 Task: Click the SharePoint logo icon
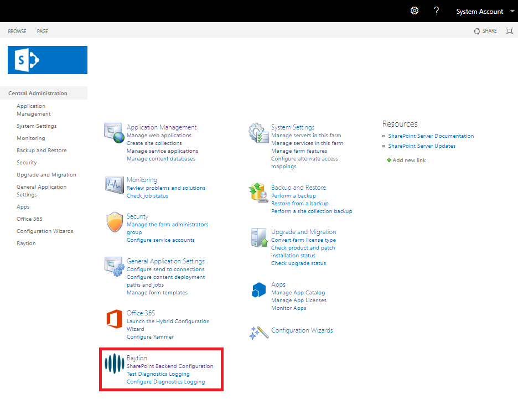[47, 60]
